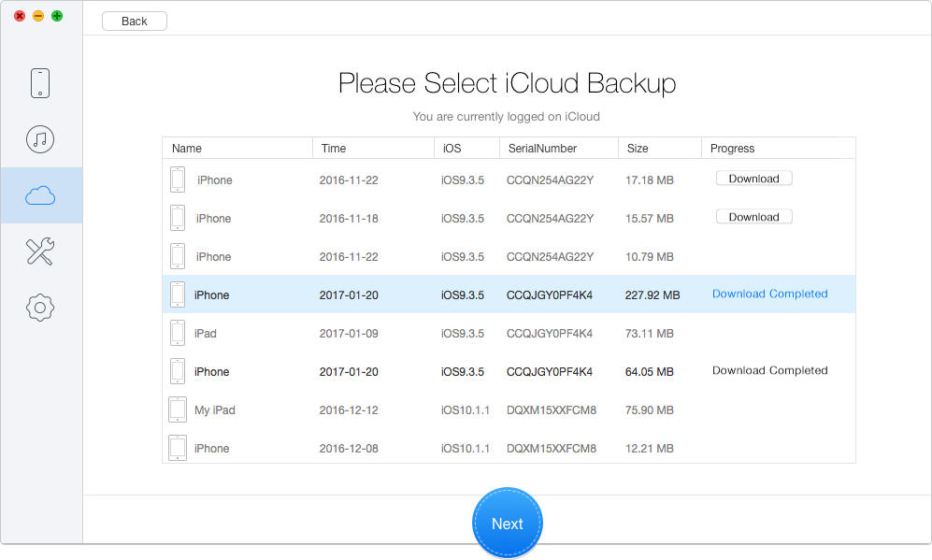Click the iPhone name in the 64.05 MB row
Viewport: 932px width, 560px height.
[211, 371]
